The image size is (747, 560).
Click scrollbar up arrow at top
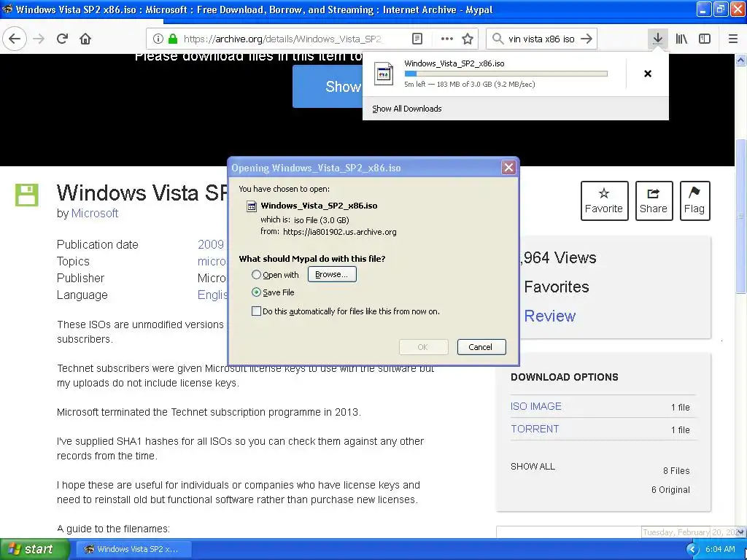740,60
